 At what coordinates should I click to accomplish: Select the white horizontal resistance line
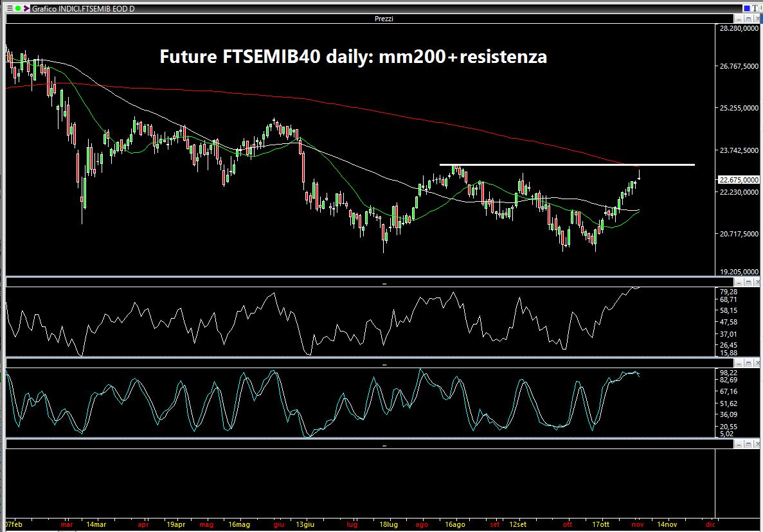pyautogui.click(x=567, y=165)
